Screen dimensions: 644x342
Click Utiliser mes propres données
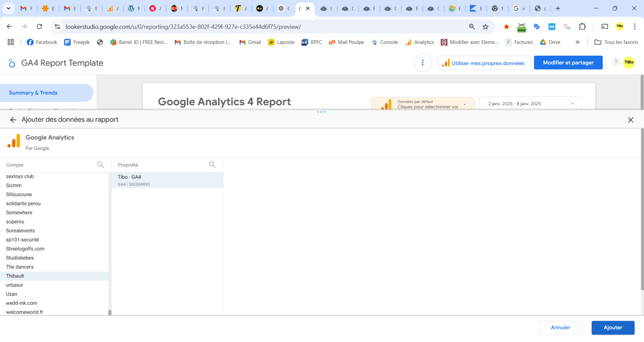pos(484,63)
